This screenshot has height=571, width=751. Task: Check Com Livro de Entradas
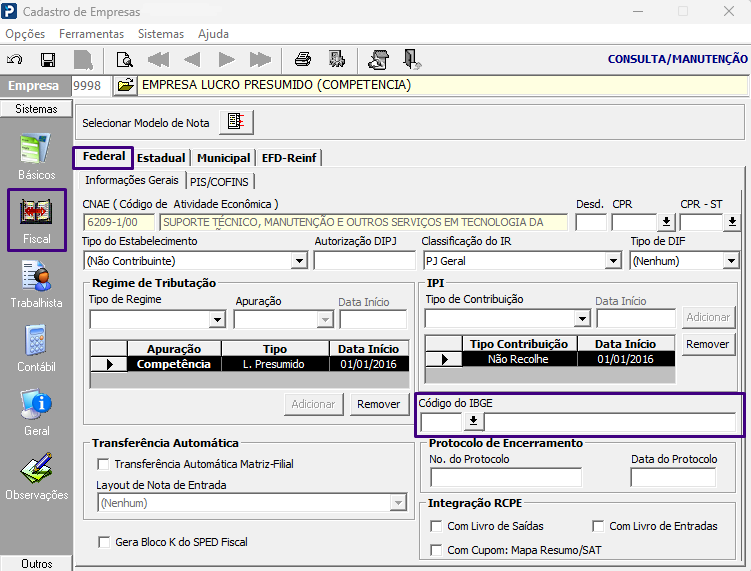pyautogui.click(x=598, y=526)
